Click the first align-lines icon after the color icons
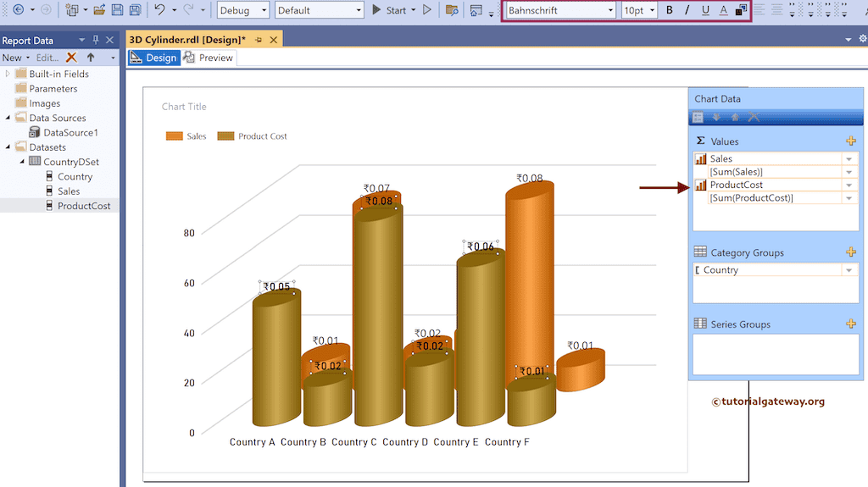The image size is (868, 487). point(759,10)
